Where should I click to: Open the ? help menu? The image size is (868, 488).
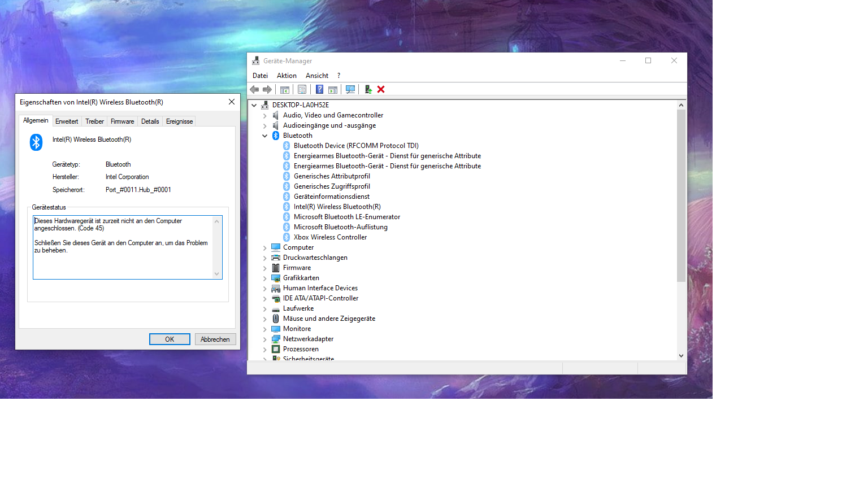pos(339,76)
